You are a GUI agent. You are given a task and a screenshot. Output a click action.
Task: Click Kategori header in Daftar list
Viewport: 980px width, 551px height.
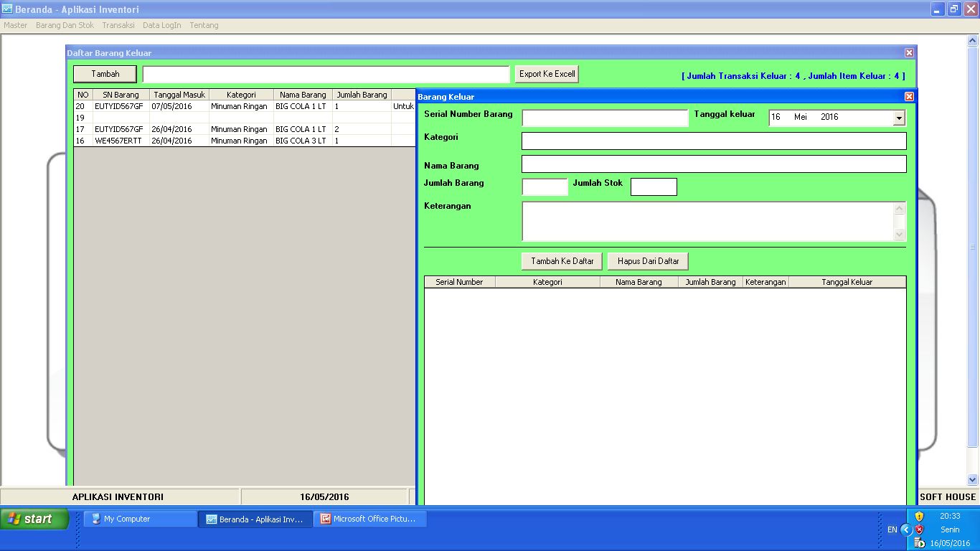point(241,95)
